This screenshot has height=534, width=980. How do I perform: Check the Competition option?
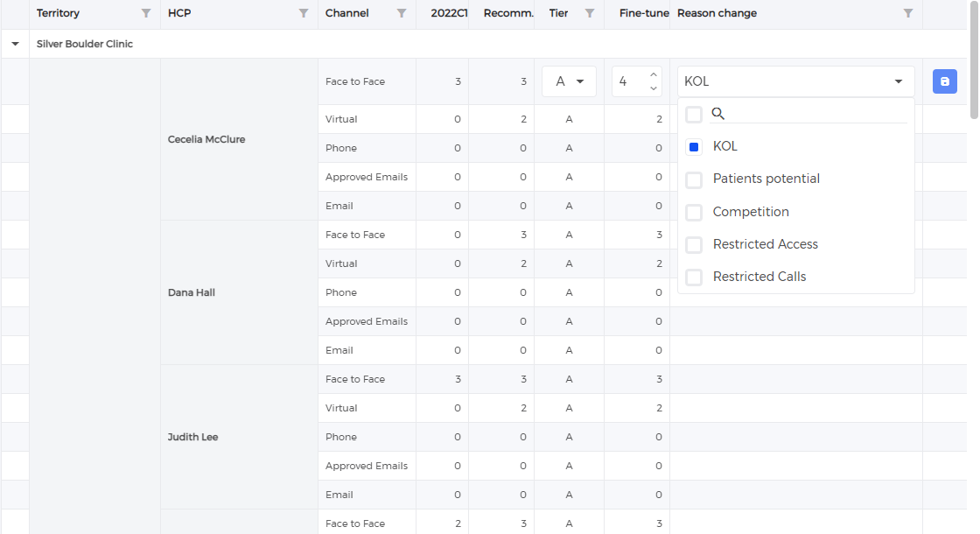[694, 212]
